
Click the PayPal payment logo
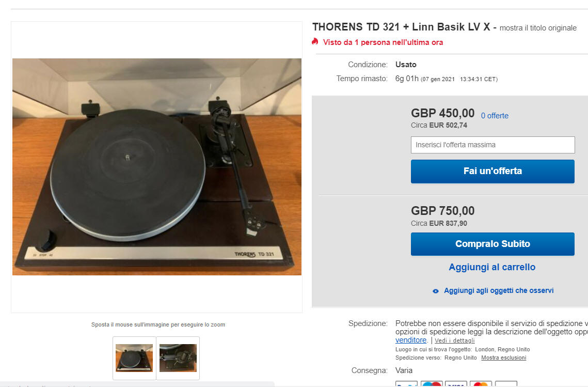(x=406, y=383)
